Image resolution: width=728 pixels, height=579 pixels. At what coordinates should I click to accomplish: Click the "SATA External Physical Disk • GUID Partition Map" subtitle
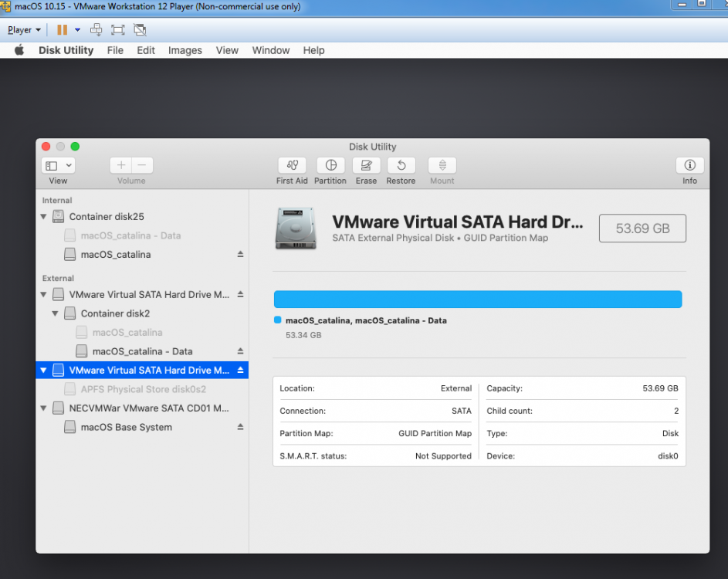click(440, 238)
